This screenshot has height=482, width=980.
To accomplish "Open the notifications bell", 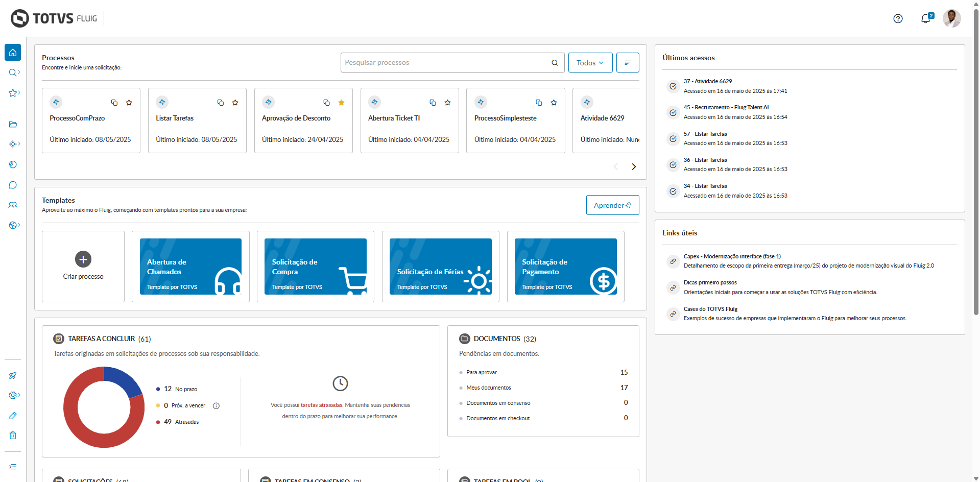I will 925,19.
